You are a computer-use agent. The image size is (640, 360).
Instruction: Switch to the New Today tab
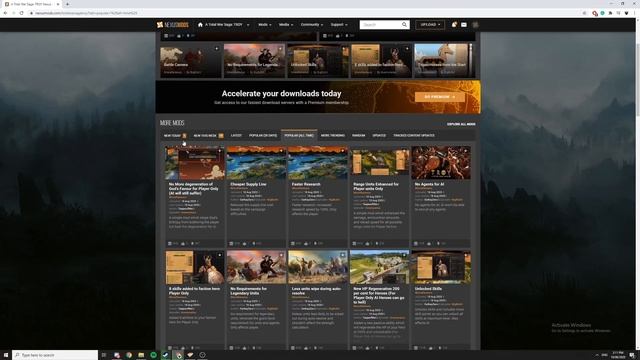coord(175,136)
